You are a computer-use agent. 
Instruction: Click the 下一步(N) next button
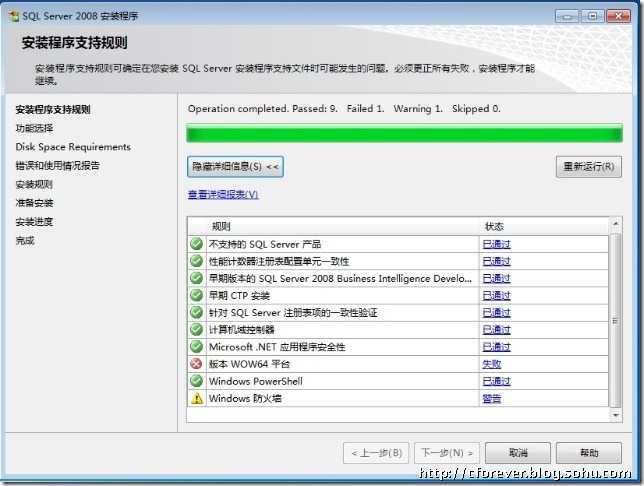447,453
